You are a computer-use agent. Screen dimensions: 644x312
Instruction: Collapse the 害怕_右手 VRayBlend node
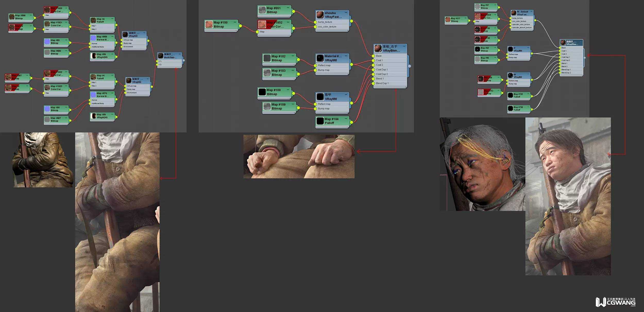[404, 46]
